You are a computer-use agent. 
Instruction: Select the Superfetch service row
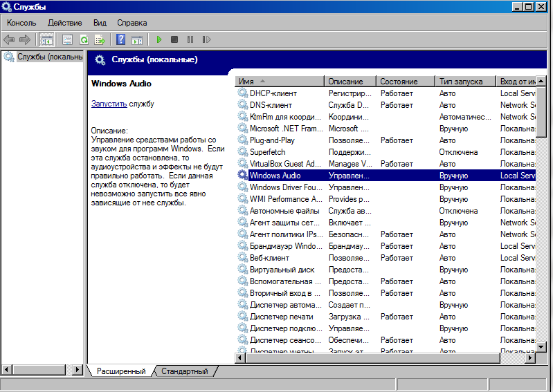coord(267,152)
